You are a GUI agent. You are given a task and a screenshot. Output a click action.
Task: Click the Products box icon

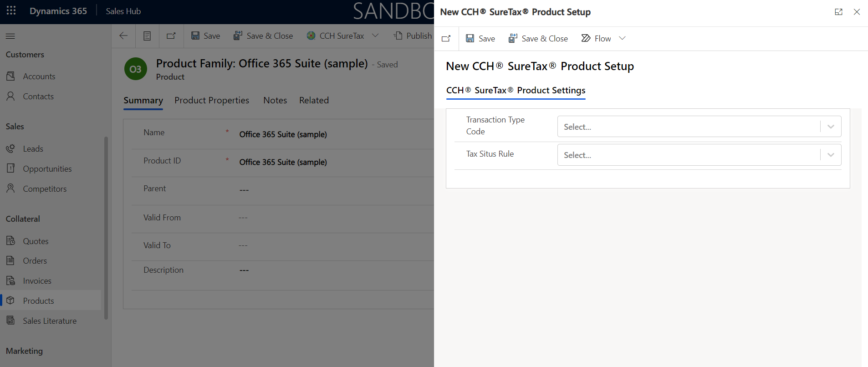(x=11, y=301)
